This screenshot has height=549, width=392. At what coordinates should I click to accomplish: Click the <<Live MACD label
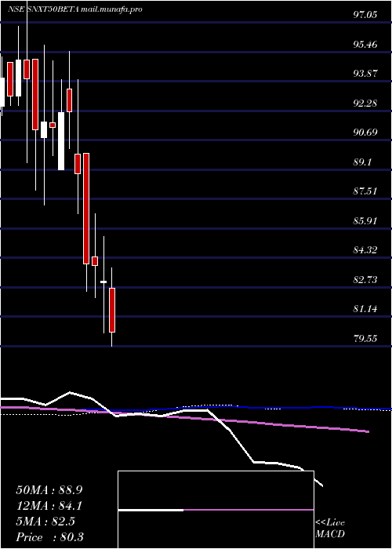(330, 529)
